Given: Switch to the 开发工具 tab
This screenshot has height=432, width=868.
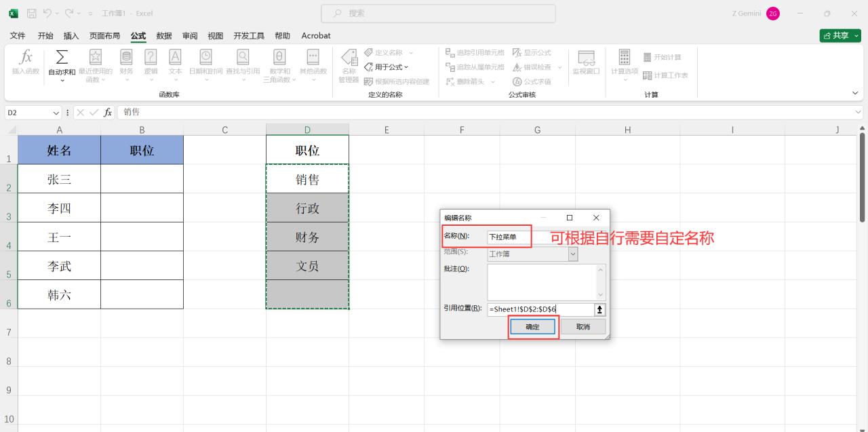Looking at the screenshot, I should click(x=249, y=35).
